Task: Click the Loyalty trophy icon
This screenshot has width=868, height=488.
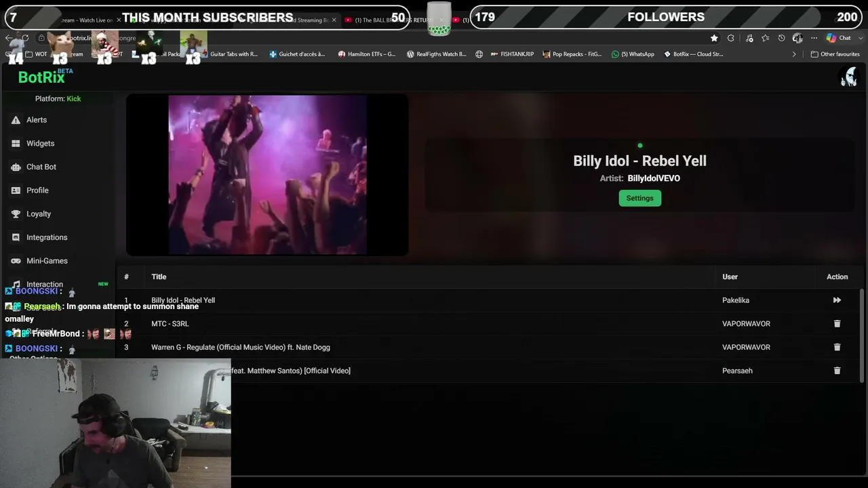Action: (x=16, y=214)
